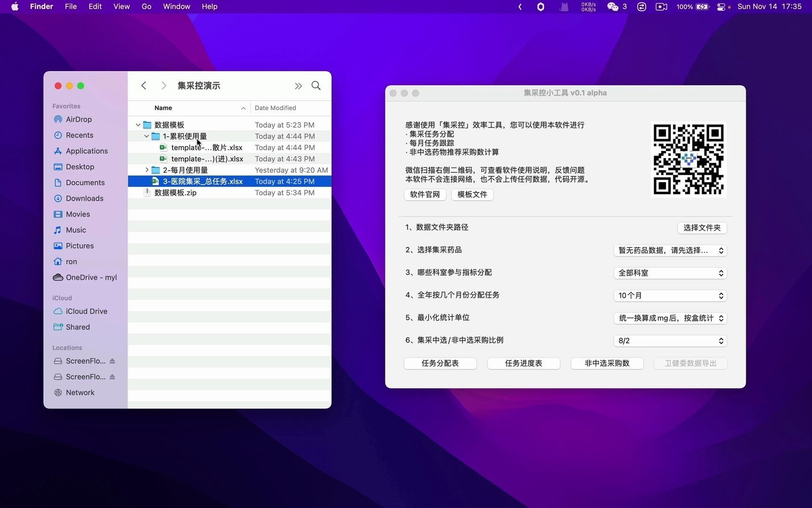This screenshot has height=508, width=812.
Task: Eject first ScreenFlo... volume
Action: (112, 361)
